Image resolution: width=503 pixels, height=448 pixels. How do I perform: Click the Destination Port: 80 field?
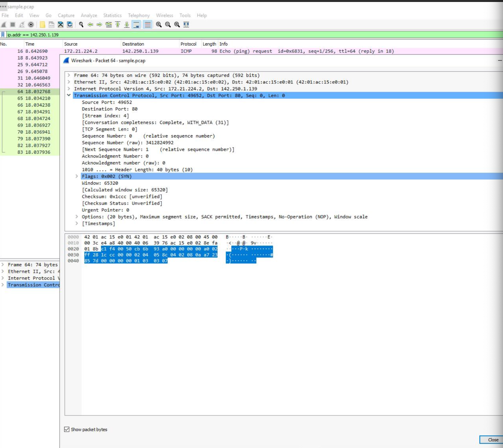[x=110, y=109]
